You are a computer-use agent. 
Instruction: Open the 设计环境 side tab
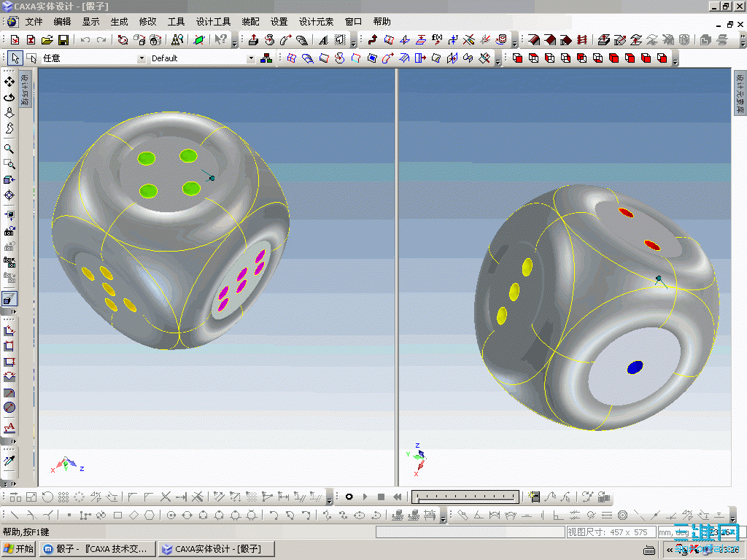tap(26, 88)
